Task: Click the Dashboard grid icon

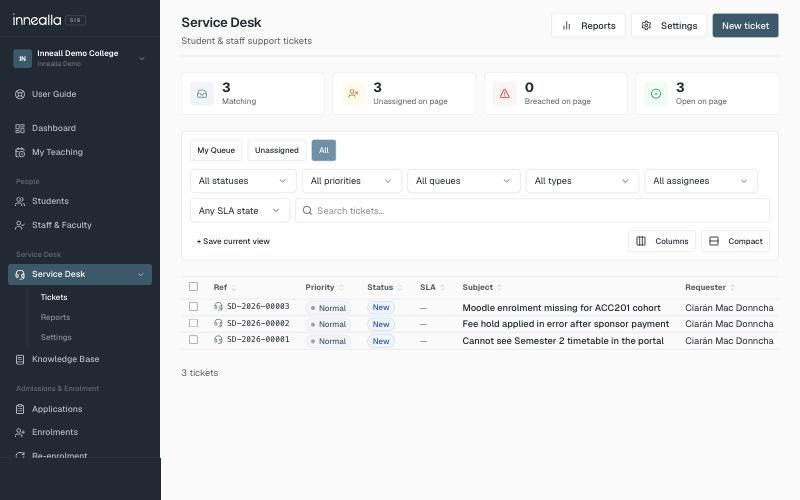Action: coord(20,129)
